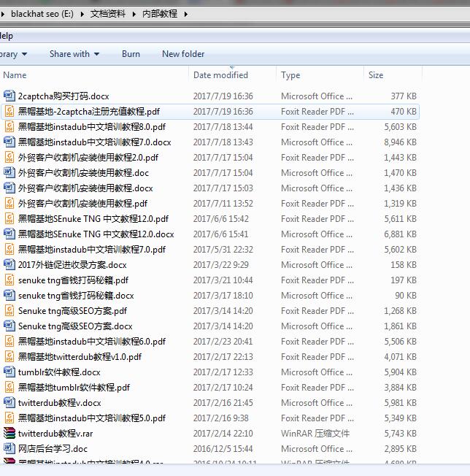This screenshot has height=476, width=470.
Task: Click the WinRAR icon of twitterdub教程v.rar
Action: [x=9, y=433]
